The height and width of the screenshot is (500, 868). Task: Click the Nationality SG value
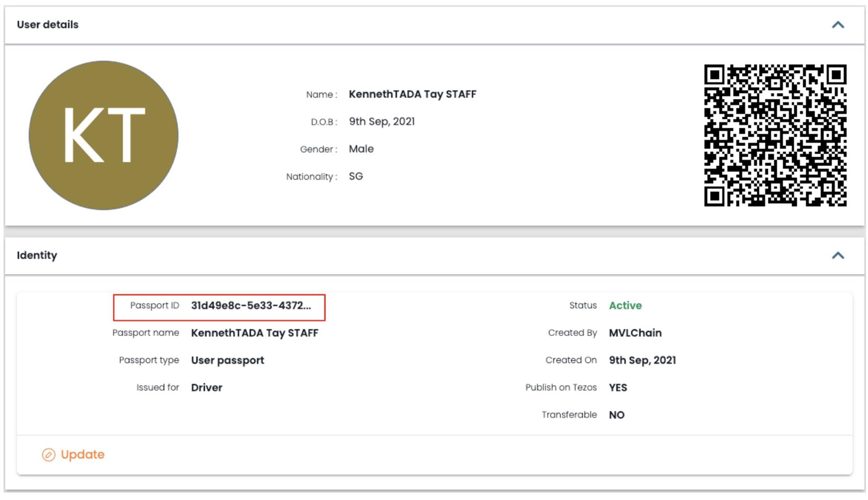click(356, 177)
